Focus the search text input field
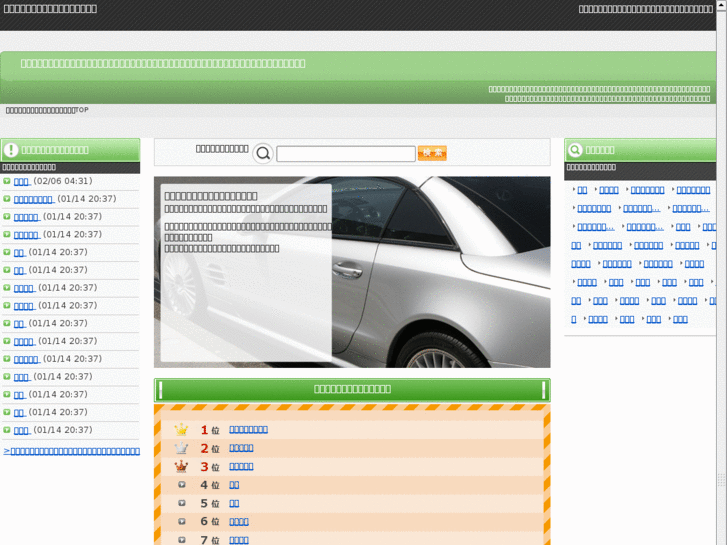Image resolution: width=727 pixels, height=545 pixels. [346, 154]
